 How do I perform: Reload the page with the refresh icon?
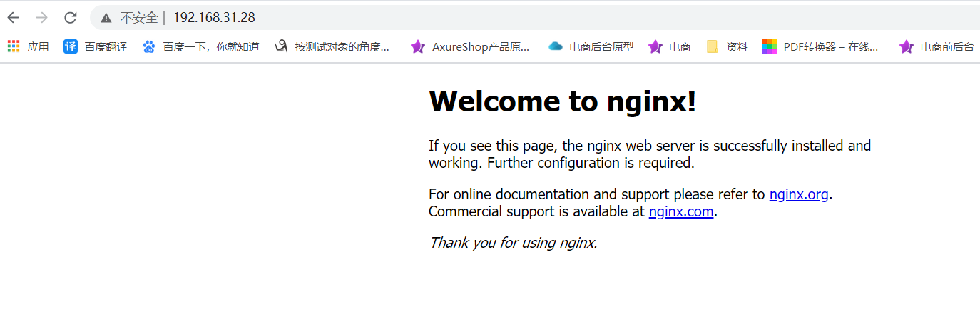click(x=70, y=18)
